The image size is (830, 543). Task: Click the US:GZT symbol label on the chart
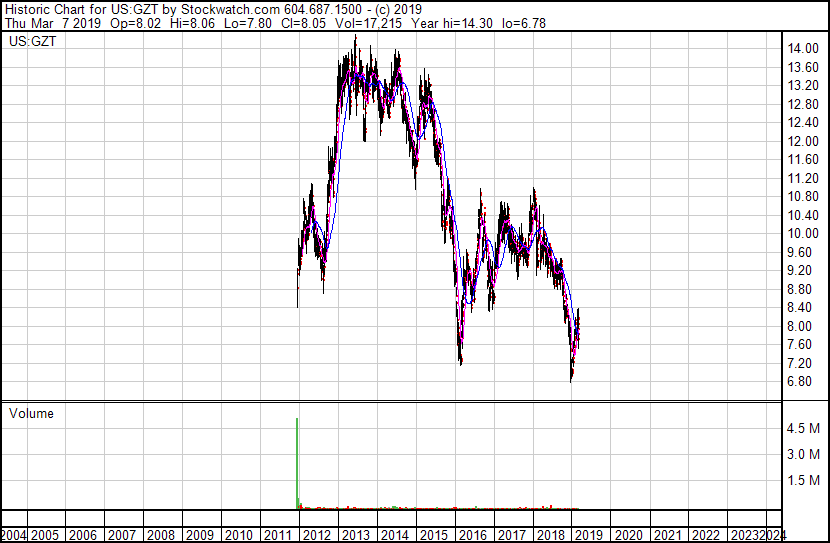coord(32,41)
